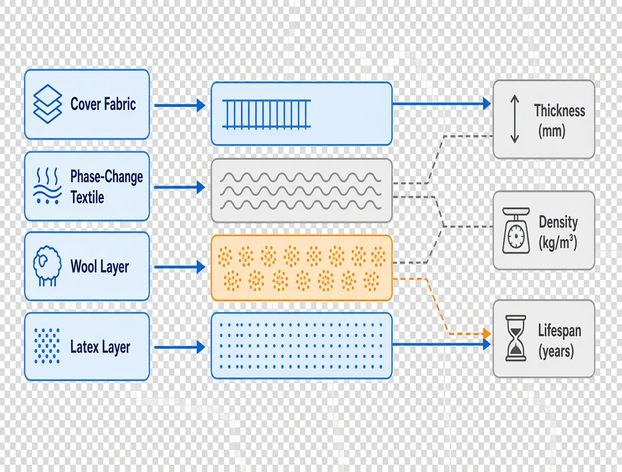Click the weighing scale Density icon
622x472 pixels.
[516, 230]
